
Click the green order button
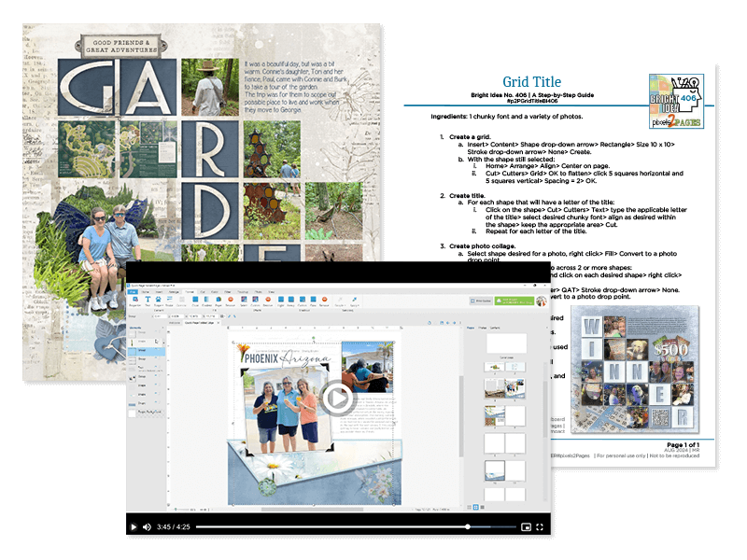click(x=514, y=301)
